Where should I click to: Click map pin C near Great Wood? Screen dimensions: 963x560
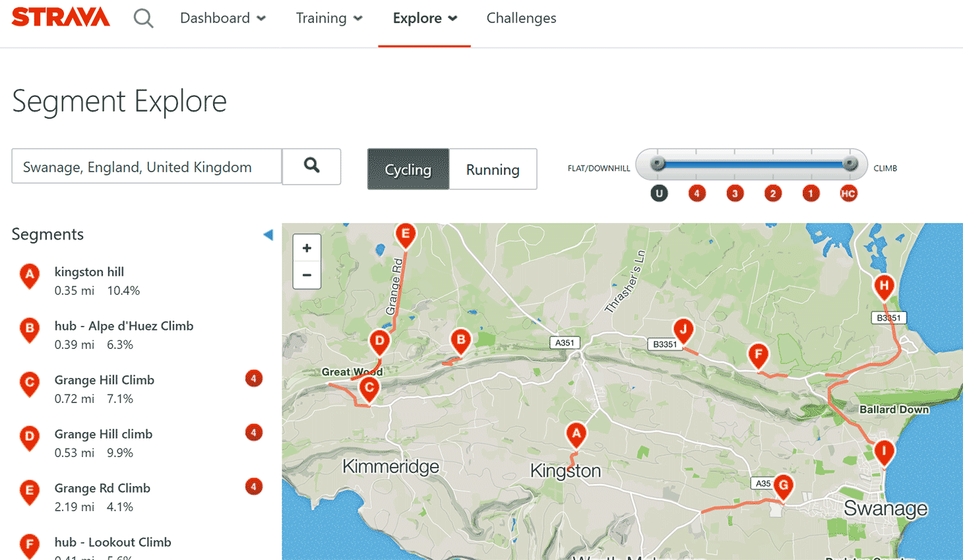coord(369,389)
